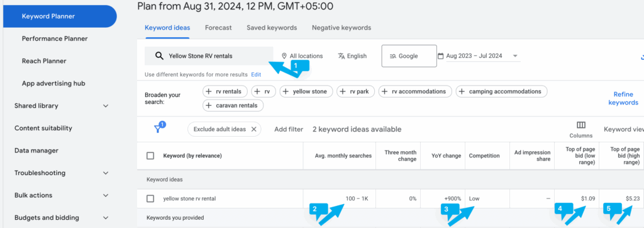Screen dimensions: 644x228
Task: Switch to the Keyword ideas tab
Action: [x=167, y=28]
